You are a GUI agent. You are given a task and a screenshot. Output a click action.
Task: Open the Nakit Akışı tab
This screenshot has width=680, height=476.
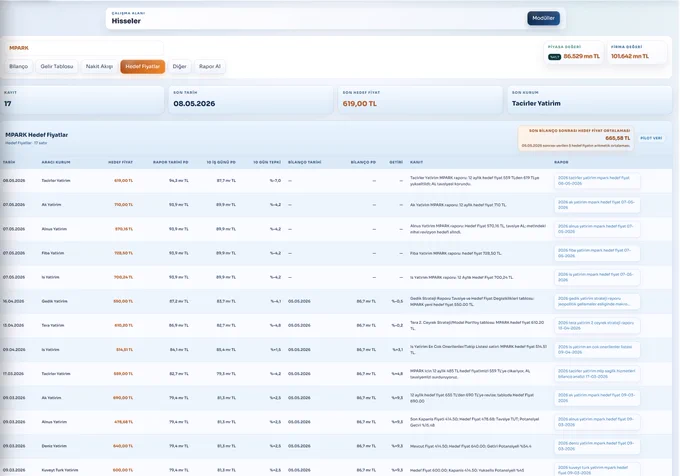click(99, 66)
